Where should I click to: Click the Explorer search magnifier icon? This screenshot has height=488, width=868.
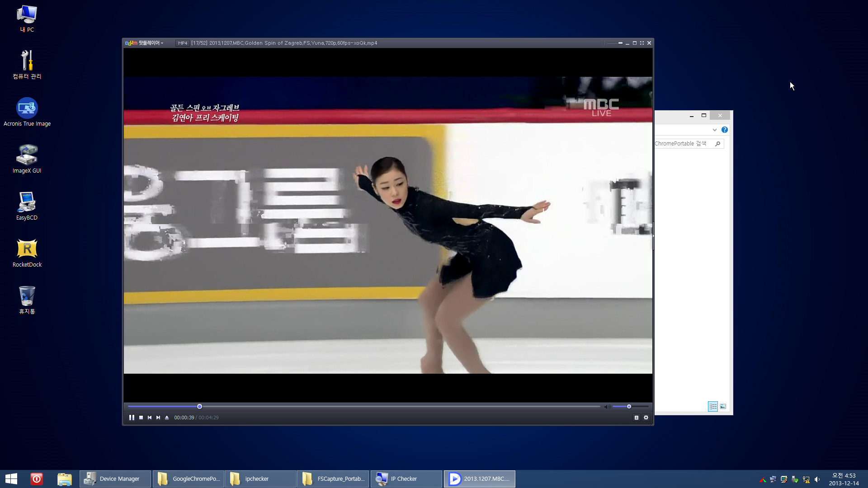point(718,144)
